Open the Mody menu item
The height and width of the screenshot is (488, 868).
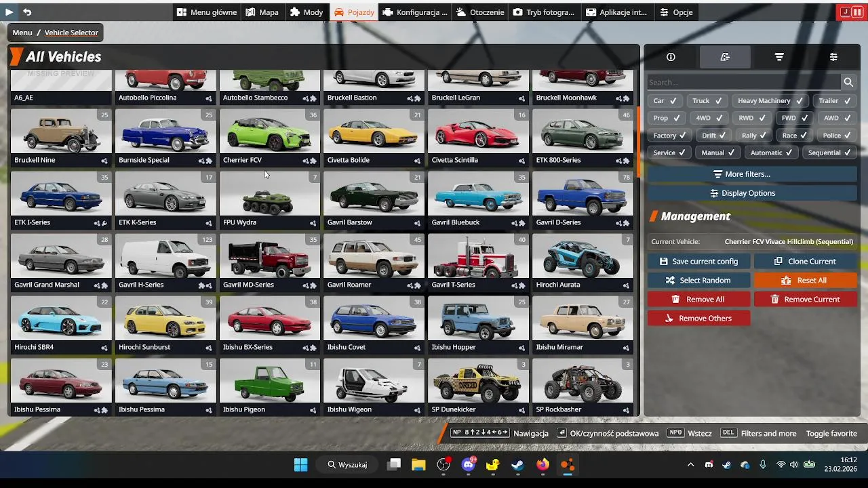pyautogui.click(x=307, y=12)
